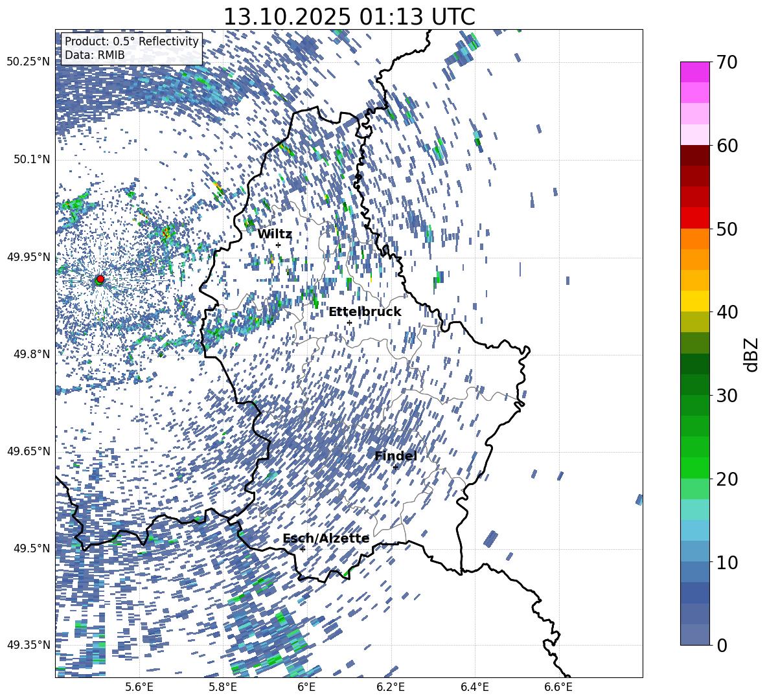767x700 pixels.
Task: Click the 49.8°N latitude label
Action: coord(32,354)
